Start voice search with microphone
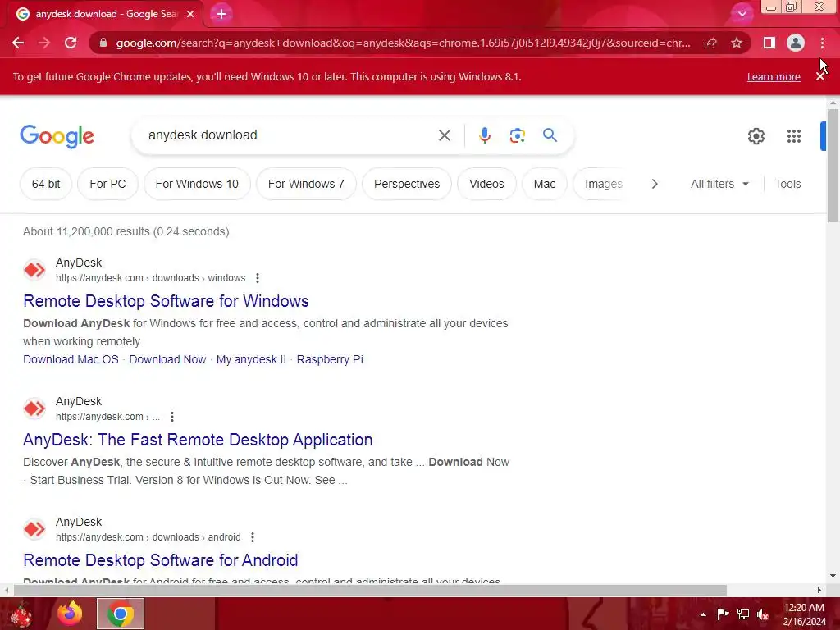The width and height of the screenshot is (840, 630). (485, 135)
